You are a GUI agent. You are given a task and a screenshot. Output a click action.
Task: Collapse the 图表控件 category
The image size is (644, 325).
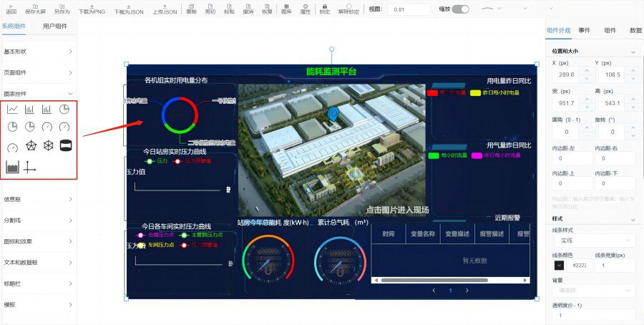pyautogui.click(x=38, y=94)
